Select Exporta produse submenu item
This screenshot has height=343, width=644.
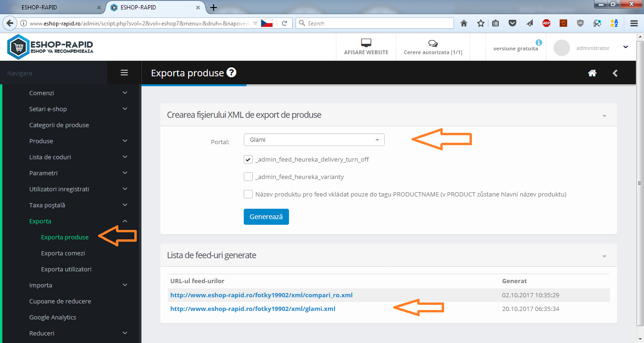point(65,237)
